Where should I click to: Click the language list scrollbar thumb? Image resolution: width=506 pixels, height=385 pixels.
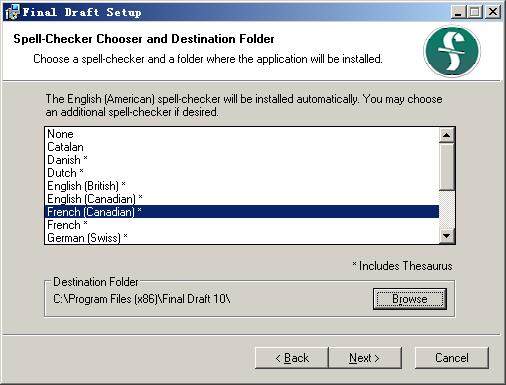[447, 167]
